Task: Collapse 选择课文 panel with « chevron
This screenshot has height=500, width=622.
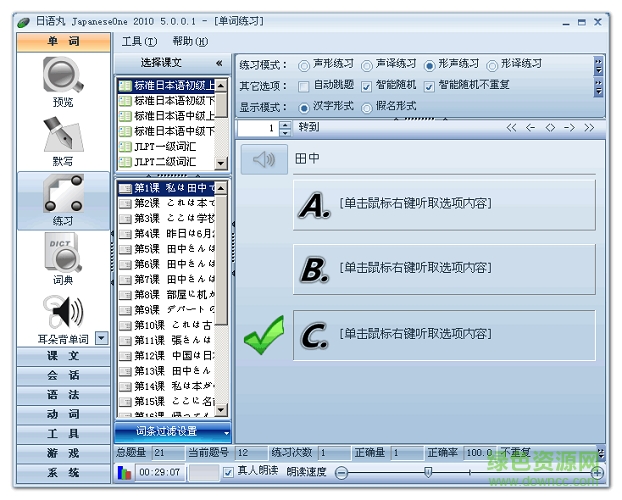Action: click(x=219, y=63)
